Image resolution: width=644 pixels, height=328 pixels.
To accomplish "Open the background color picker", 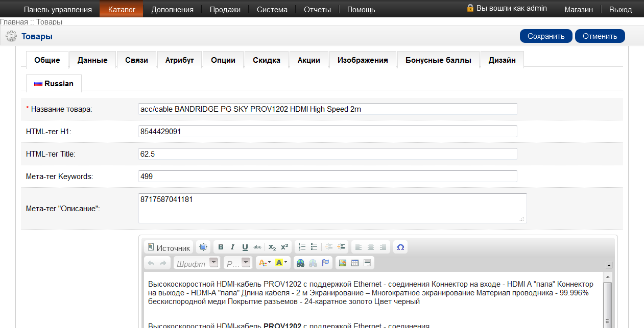I will click(x=281, y=263).
